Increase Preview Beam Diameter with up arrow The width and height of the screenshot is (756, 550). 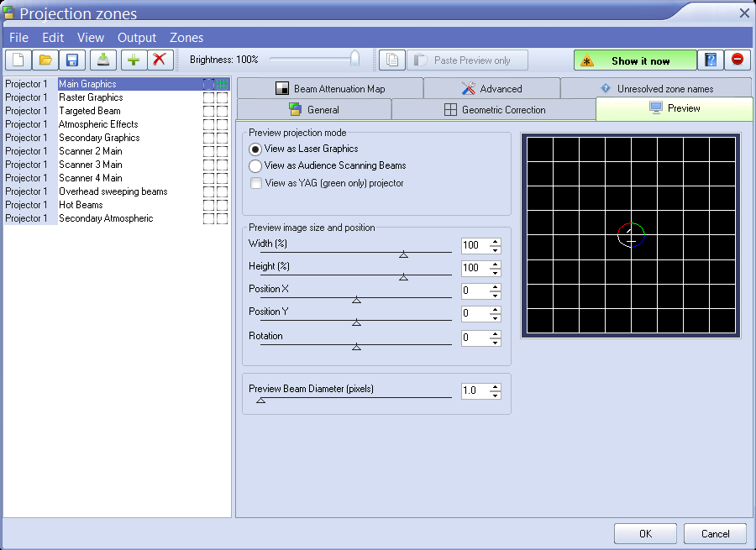(496, 387)
